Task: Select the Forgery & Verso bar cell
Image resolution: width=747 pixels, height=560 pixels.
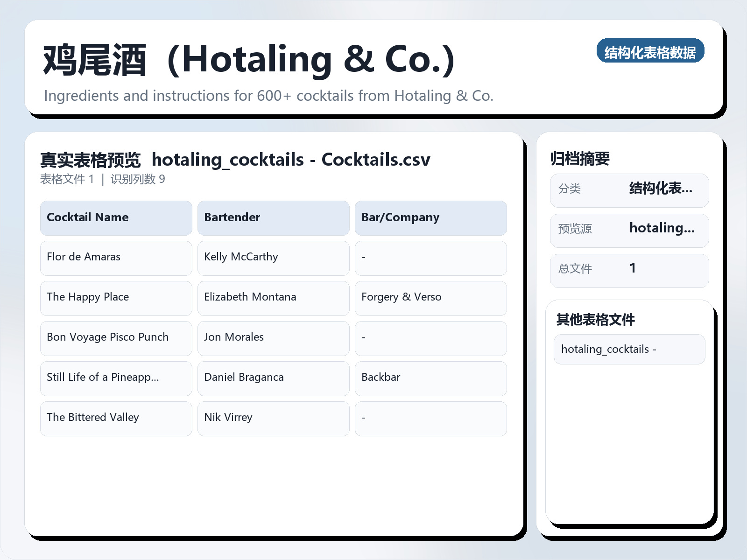Action: [x=430, y=298]
